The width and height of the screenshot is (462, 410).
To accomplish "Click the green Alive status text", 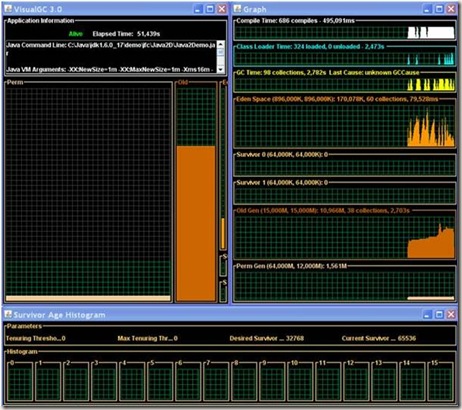I will coord(76,34).
